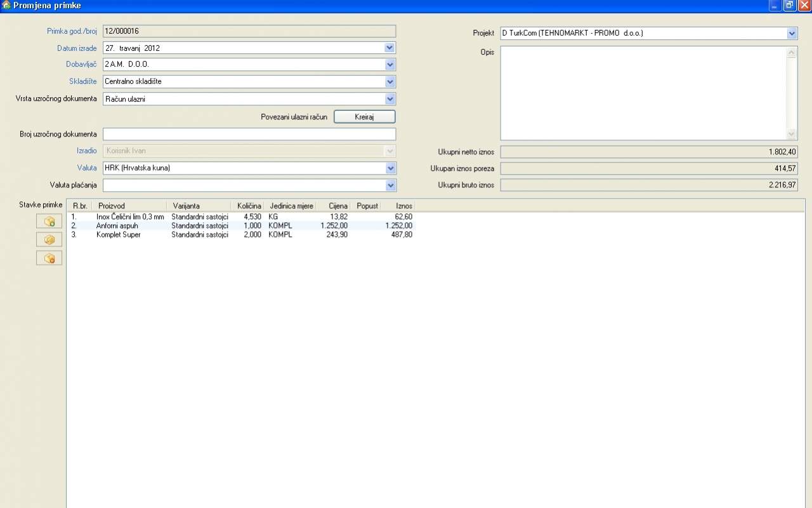The width and height of the screenshot is (812, 508).
Task: Expand the Vrsta uzročnog dokumenta dropdown
Action: pyautogui.click(x=390, y=99)
